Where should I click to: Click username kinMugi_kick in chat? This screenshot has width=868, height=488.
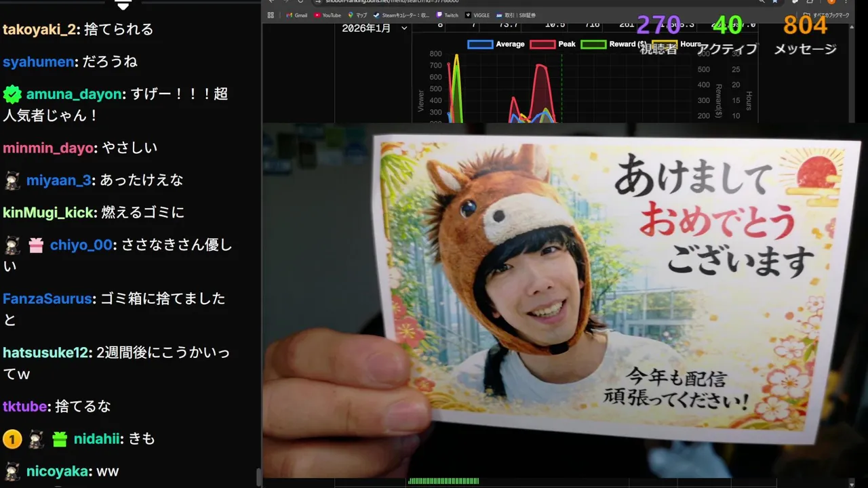pos(48,213)
